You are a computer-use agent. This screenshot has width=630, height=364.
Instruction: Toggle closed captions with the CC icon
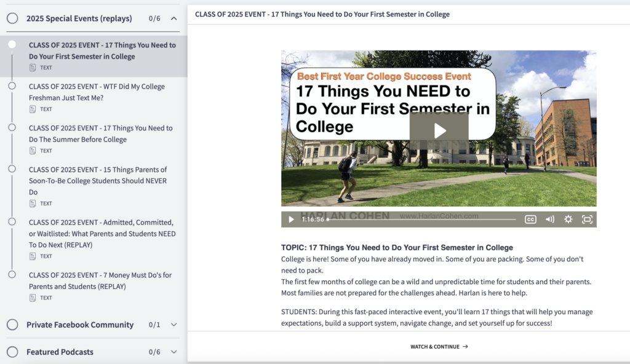[530, 219]
